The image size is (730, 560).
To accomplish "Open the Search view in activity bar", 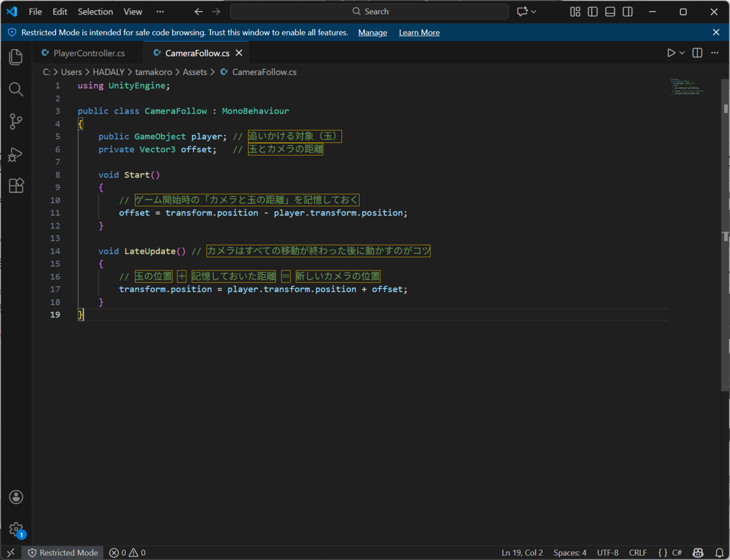I will coord(16,90).
